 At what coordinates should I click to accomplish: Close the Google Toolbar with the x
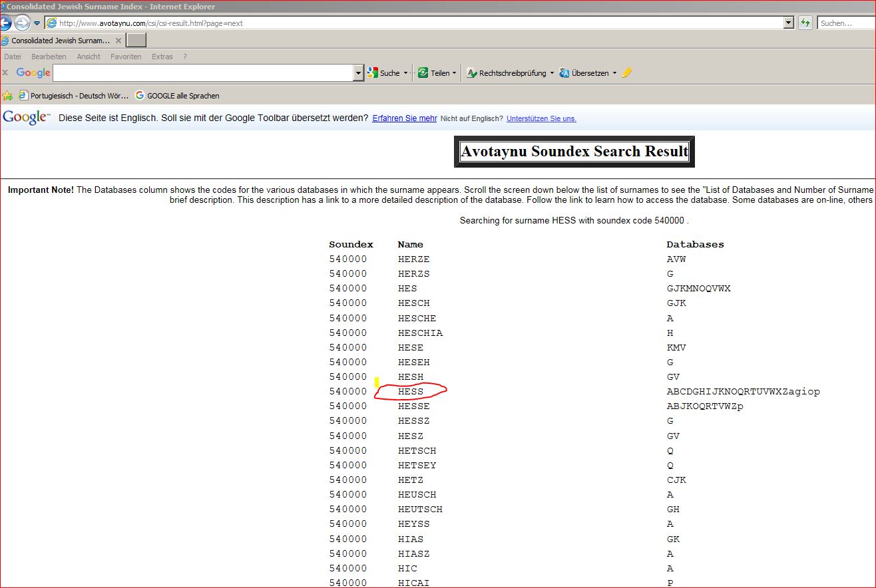pyautogui.click(x=5, y=73)
